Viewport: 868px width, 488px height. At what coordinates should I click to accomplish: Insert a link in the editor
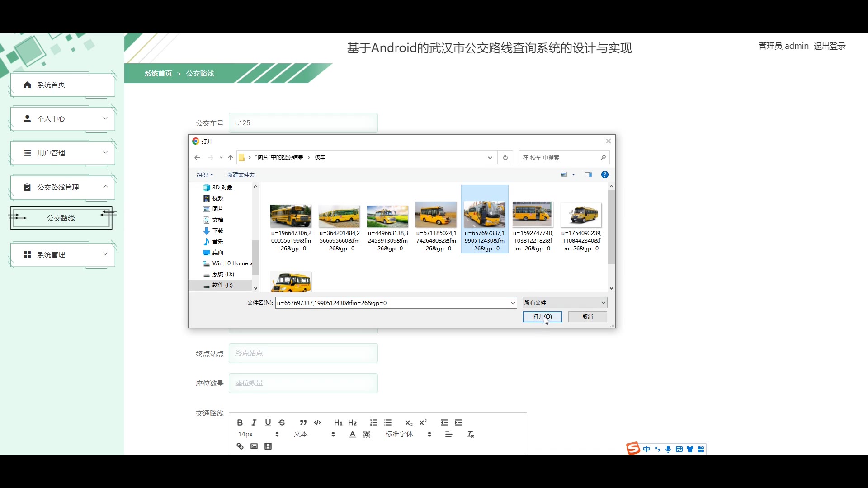pyautogui.click(x=240, y=446)
